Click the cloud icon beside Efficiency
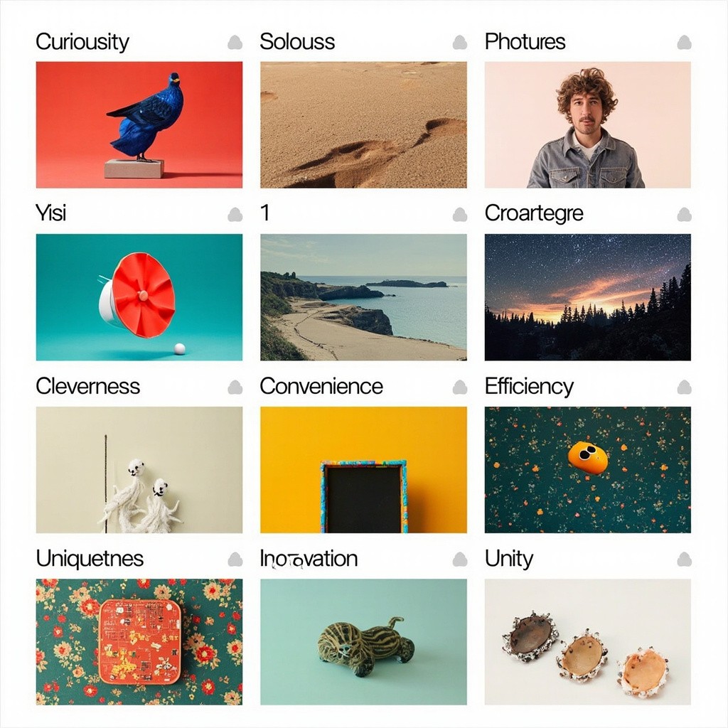Image resolution: width=728 pixels, height=728 pixels. [x=684, y=387]
